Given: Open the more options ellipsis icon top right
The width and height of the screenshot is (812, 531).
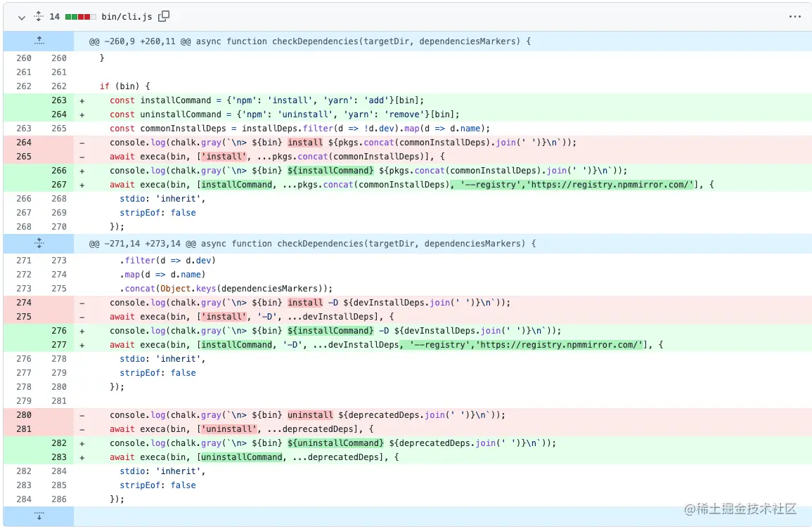Looking at the screenshot, I should tap(795, 16).
